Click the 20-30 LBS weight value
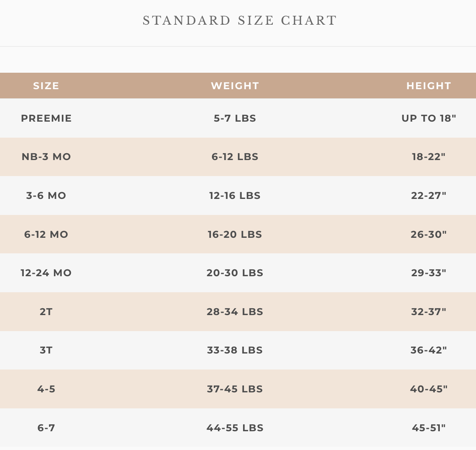This screenshot has width=476, height=450. pos(235,273)
